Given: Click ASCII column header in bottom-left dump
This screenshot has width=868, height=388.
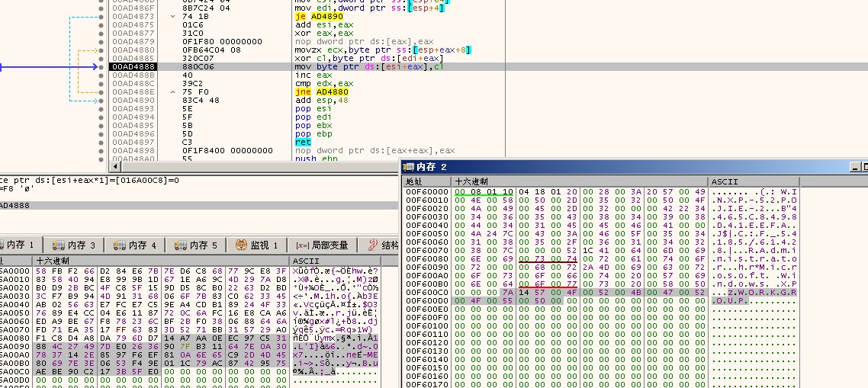Looking at the screenshot, I should pyautogui.click(x=302, y=261).
